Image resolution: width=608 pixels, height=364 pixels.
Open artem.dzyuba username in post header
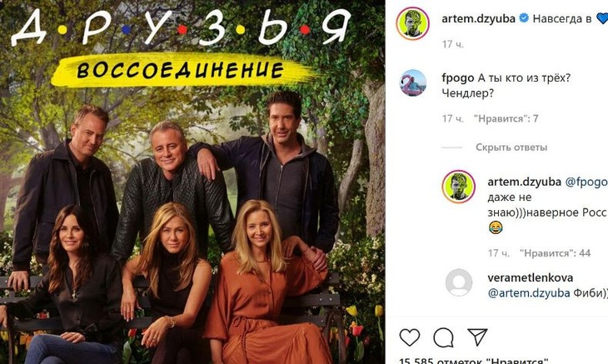tap(479, 18)
